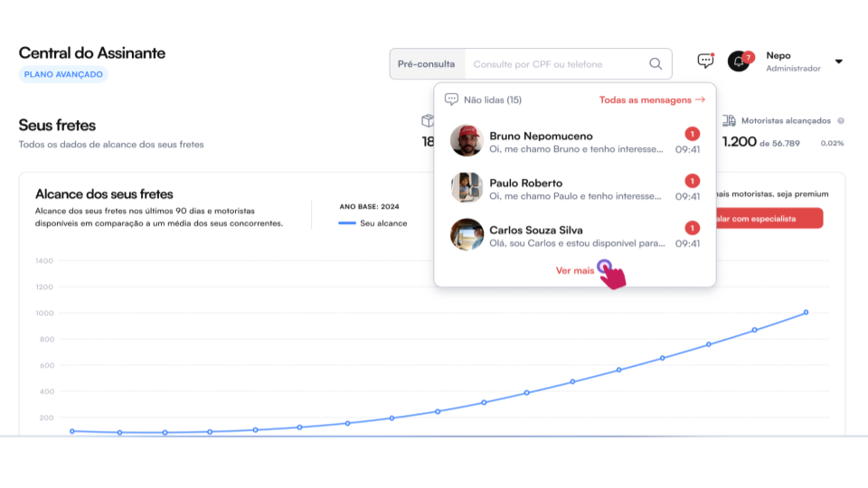Viewport: 868px width, 488px height.
Task: Click the last data point on chart
Action: [x=806, y=313]
